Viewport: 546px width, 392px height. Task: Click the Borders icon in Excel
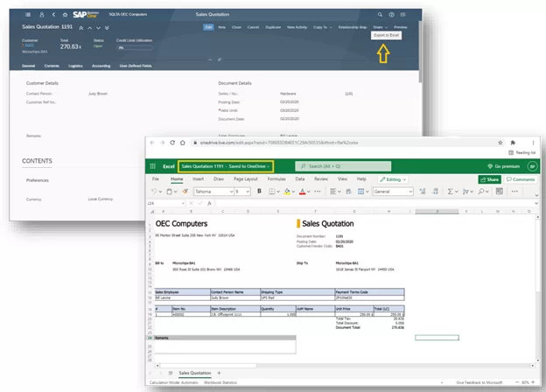click(x=272, y=192)
